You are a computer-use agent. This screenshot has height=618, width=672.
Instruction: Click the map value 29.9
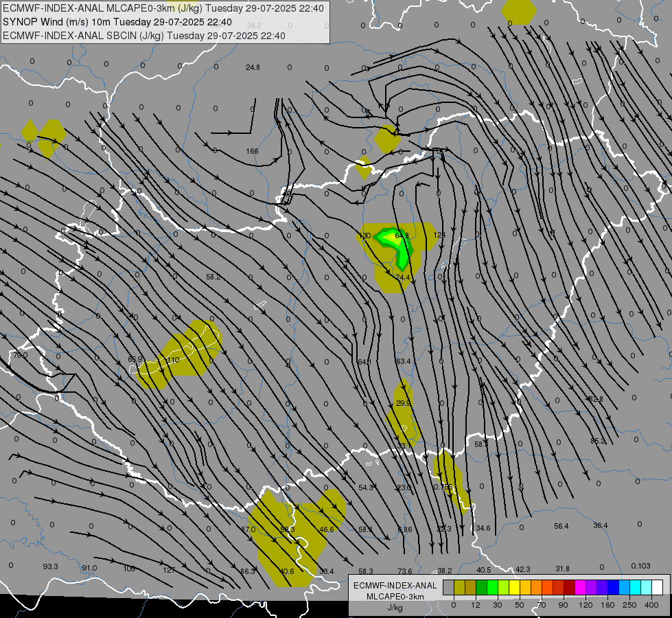coord(404,403)
